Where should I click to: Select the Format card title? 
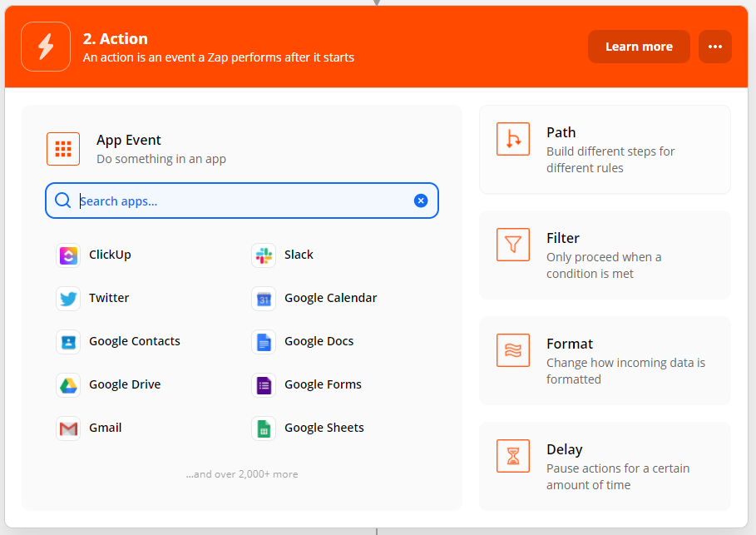point(570,344)
